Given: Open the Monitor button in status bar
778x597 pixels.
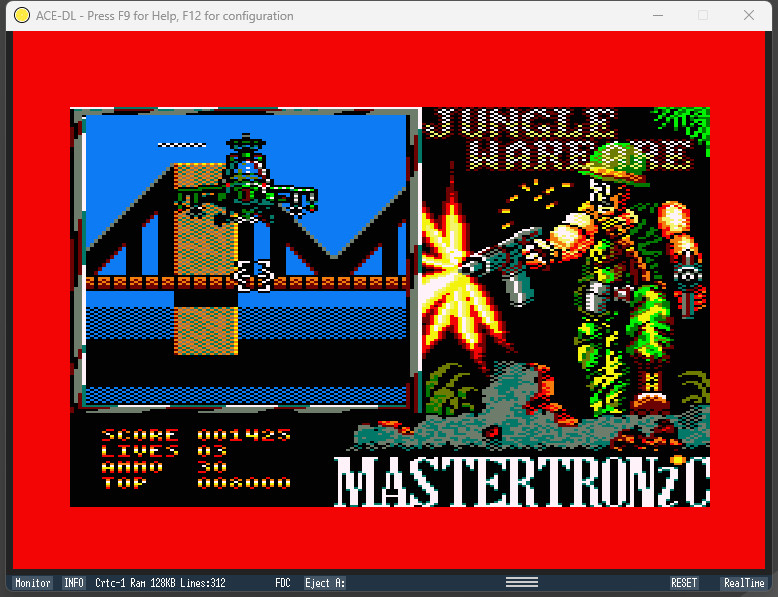Looking at the screenshot, I should [x=33, y=583].
